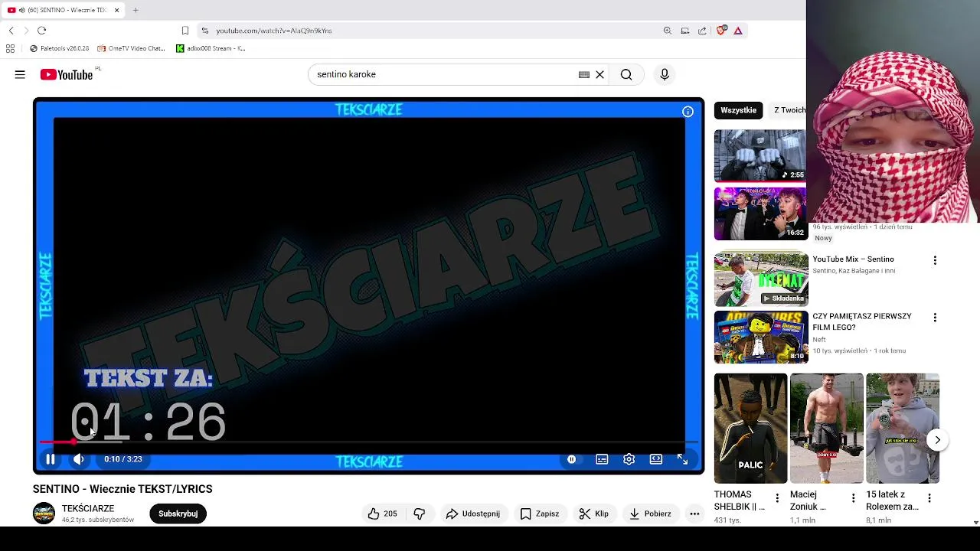The image size is (980, 551).
Task: Show next shorts with arrow button
Action: point(937,440)
